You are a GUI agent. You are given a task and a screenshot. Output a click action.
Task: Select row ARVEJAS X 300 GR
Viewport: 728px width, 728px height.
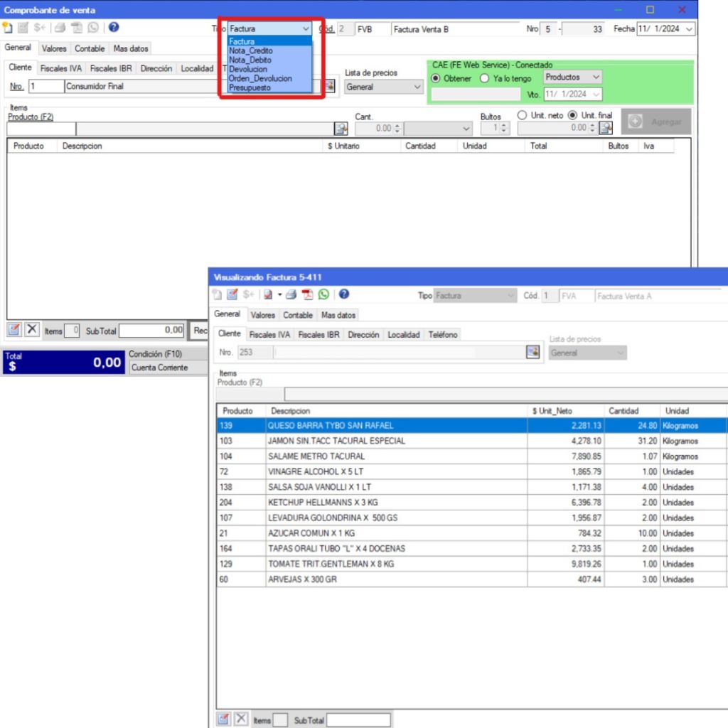coord(472,579)
